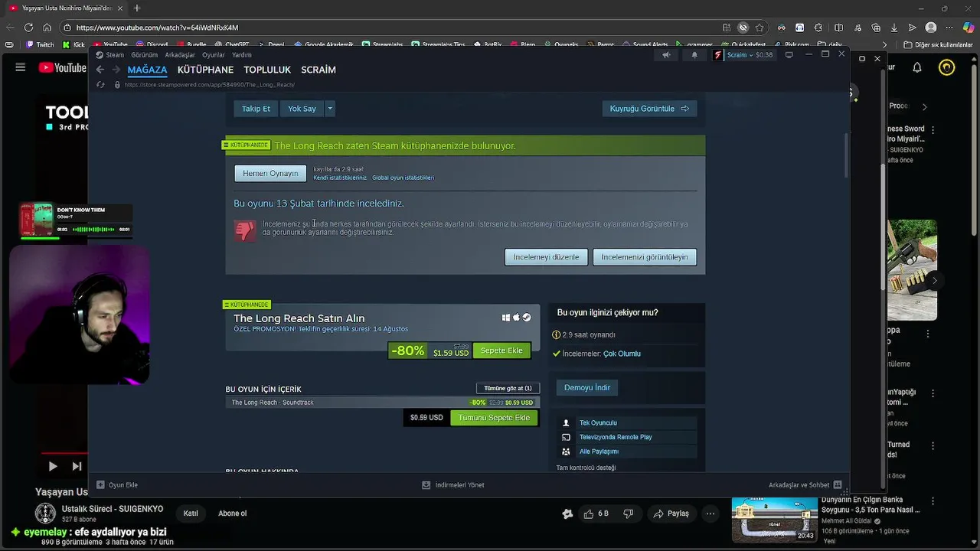
Task: Click the Steam page vertical scrollbar
Action: click(x=846, y=156)
